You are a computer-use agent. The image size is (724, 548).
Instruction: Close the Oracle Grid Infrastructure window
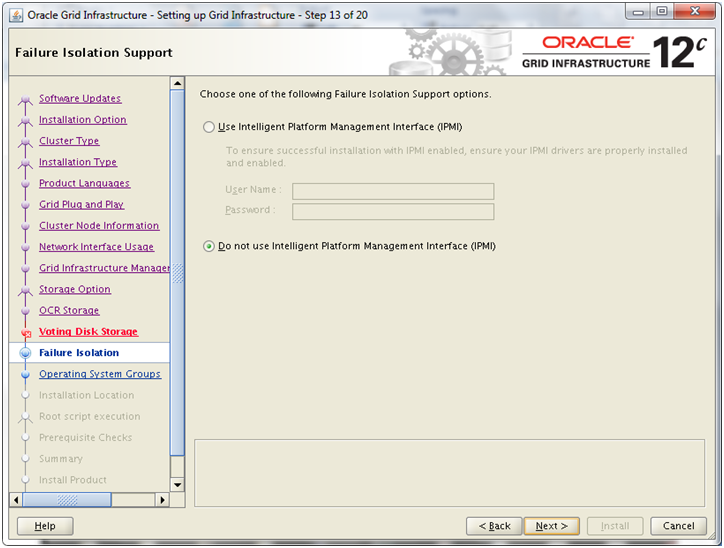pos(695,12)
